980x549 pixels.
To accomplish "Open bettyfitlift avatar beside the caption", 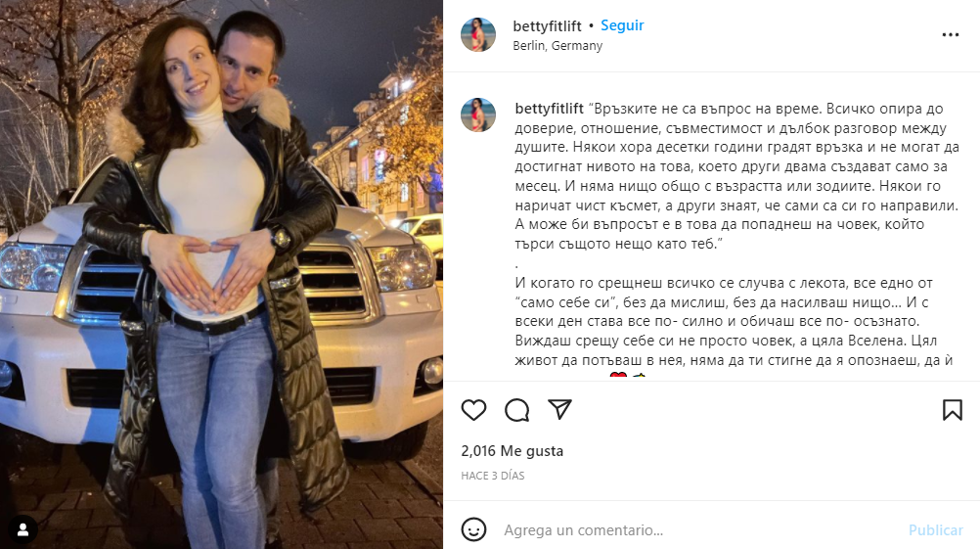I will click(478, 114).
